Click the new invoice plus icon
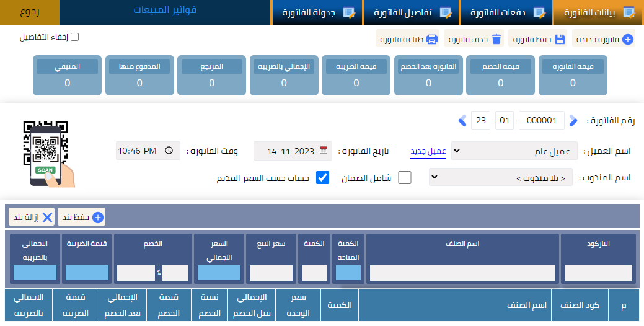Viewport: 644px width, 326px height. pyautogui.click(x=627, y=40)
